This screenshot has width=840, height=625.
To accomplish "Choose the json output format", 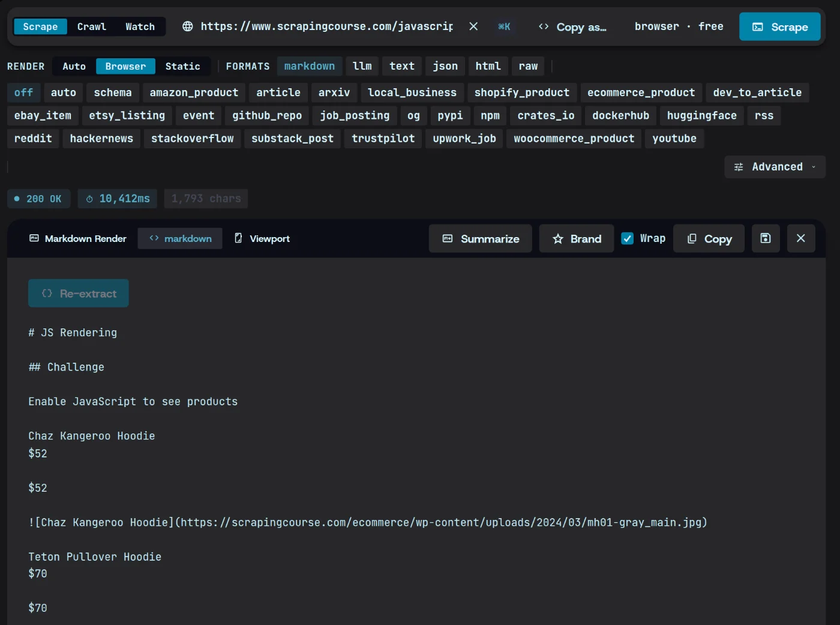I will click(x=445, y=66).
